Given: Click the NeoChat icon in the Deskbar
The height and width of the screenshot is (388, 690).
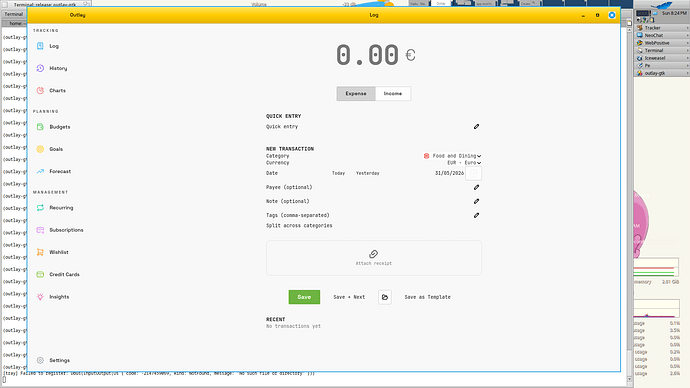Looking at the screenshot, I should pos(640,35).
